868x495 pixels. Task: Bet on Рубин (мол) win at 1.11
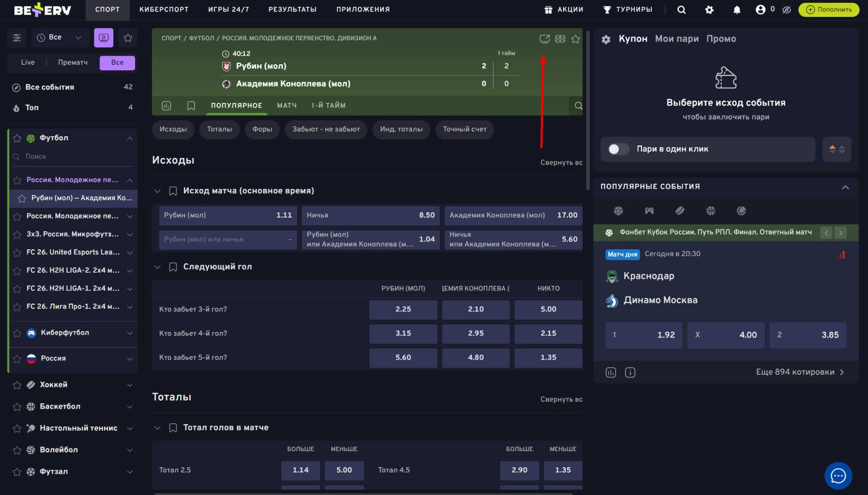tap(228, 215)
